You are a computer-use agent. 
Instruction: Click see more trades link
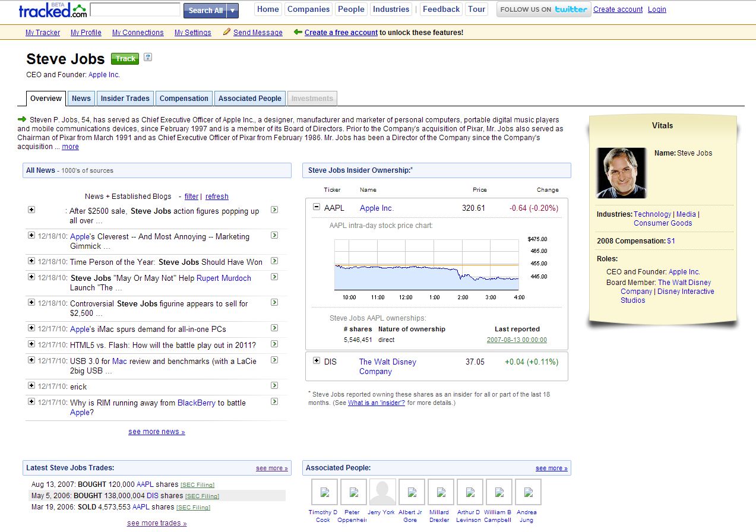pyautogui.click(x=157, y=523)
